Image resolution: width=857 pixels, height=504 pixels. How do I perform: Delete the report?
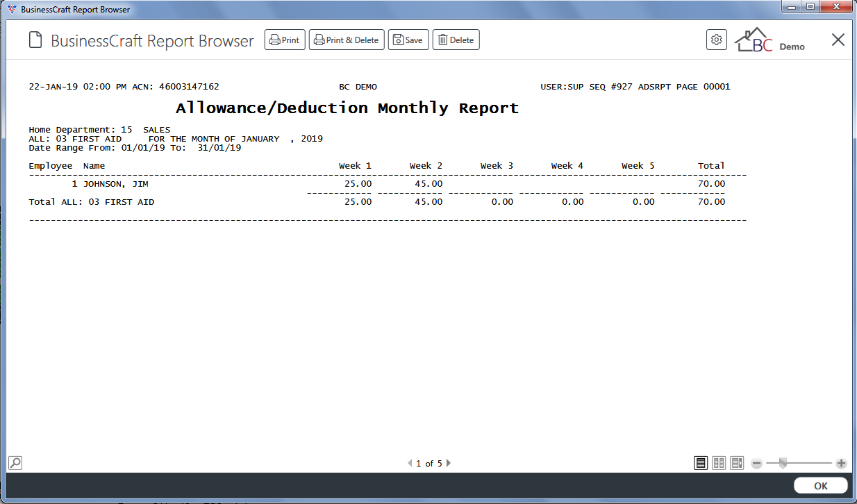[456, 40]
